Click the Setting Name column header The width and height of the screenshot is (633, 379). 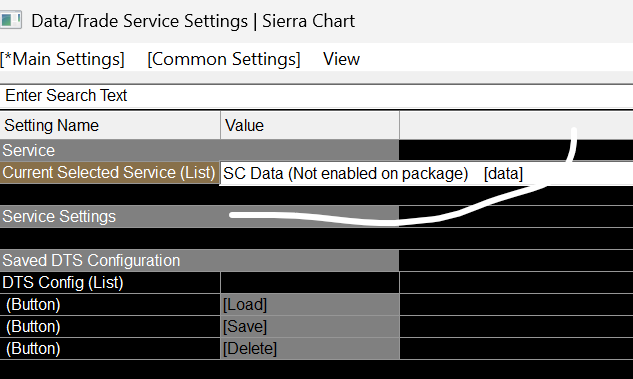[110, 126]
